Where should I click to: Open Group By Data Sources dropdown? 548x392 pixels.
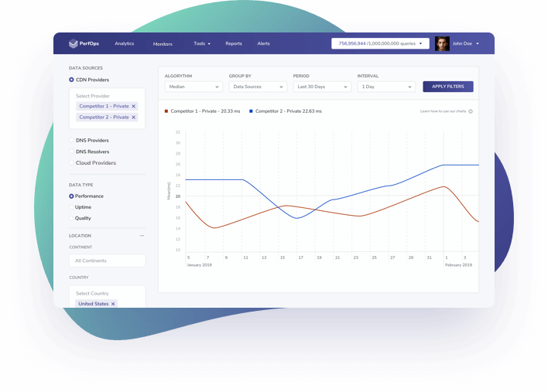coord(258,87)
